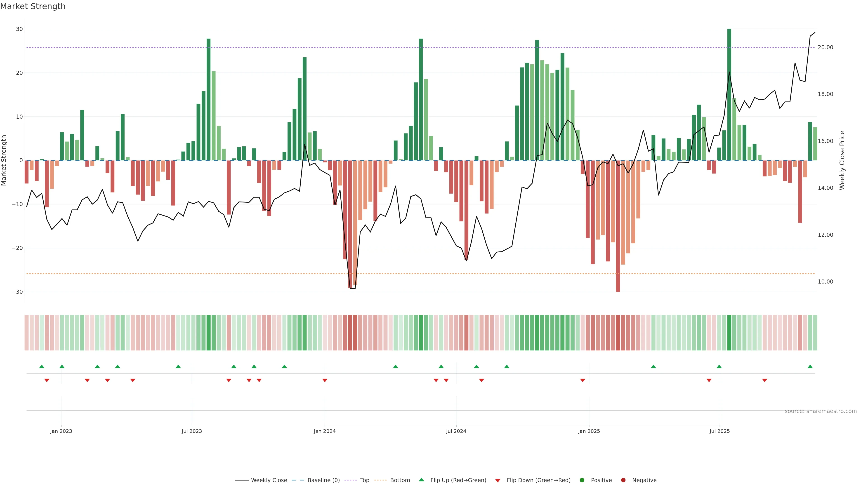Click the Flip Down red triangle legend icon
Image resolution: width=868 pixels, height=488 pixels.
click(498, 480)
